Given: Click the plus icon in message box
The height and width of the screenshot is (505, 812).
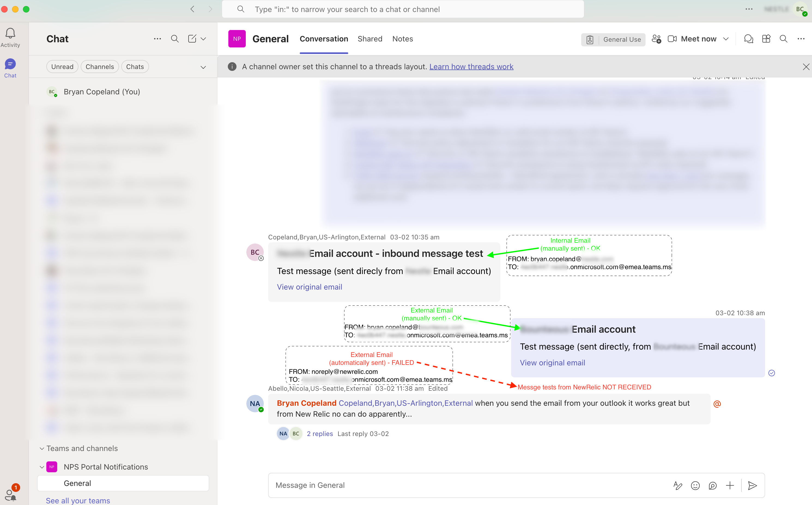Looking at the screenshot, I should click(730, 485).
